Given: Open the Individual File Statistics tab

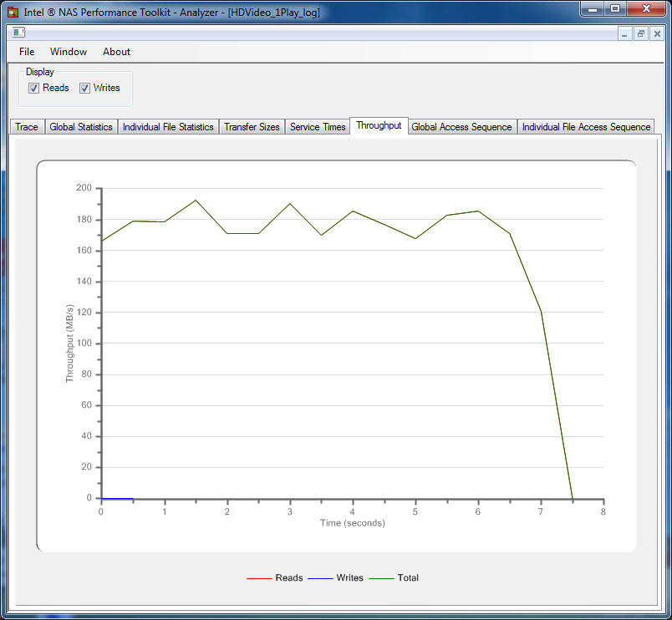Looking at the screenshot, I should pyautogui.click(x=168, y=127).
